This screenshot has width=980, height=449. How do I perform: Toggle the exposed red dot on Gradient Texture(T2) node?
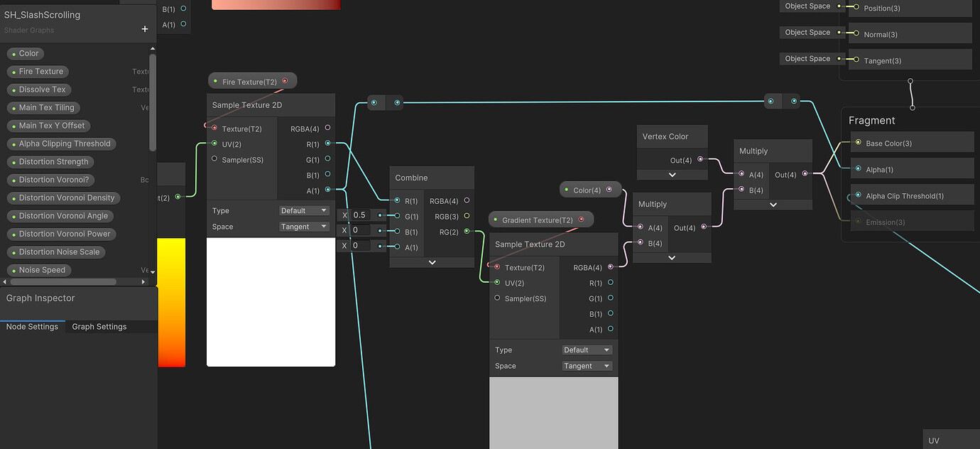581,220
